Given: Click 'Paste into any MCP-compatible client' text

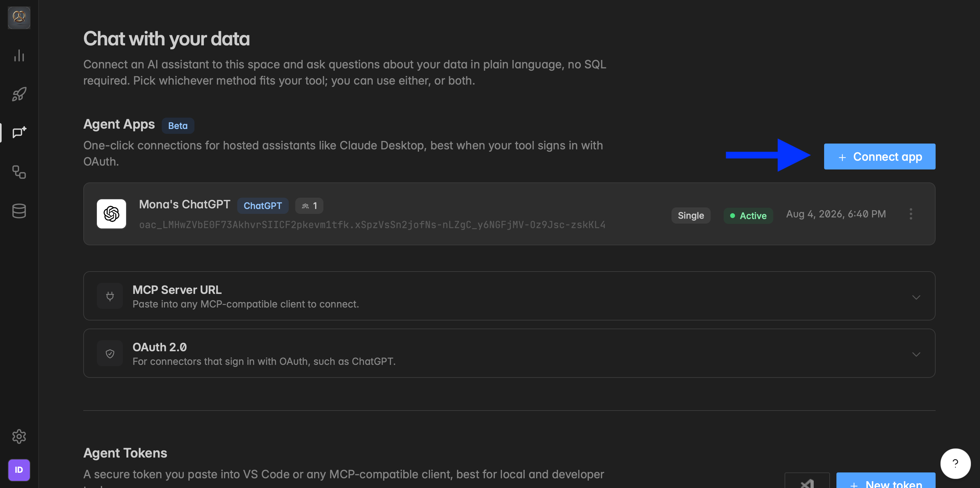Looking at the screenshot, I should tap(245, 304).
